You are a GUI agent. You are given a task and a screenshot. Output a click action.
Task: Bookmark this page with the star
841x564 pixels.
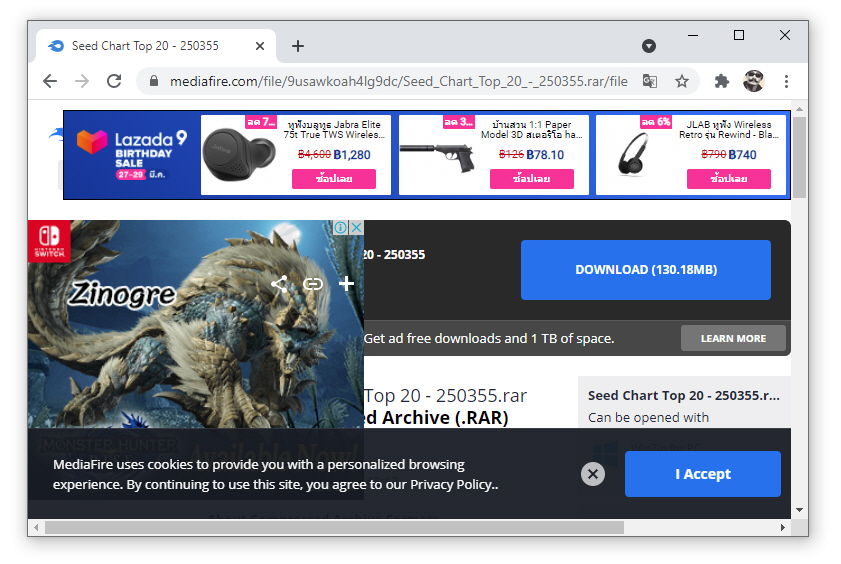[x=682, y=81]
